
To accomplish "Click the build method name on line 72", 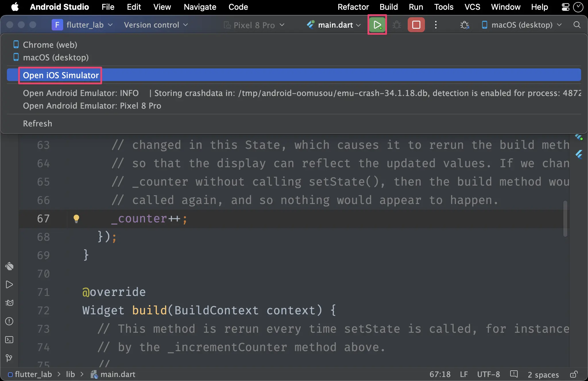I will pos(150,310).
